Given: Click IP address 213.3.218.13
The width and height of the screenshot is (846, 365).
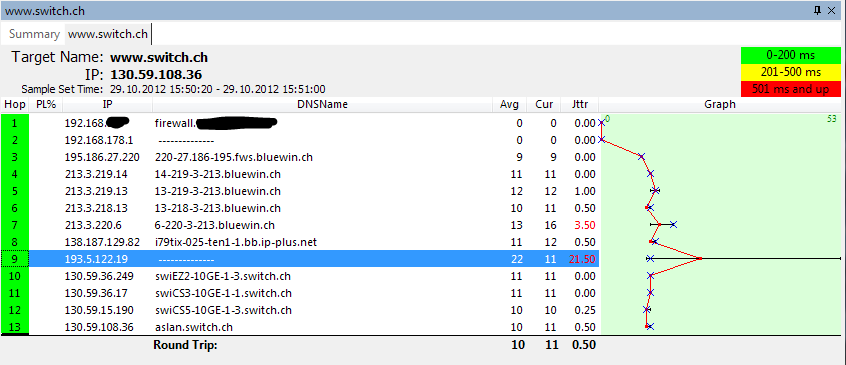Looking at the screenshot, I should 96,208.
